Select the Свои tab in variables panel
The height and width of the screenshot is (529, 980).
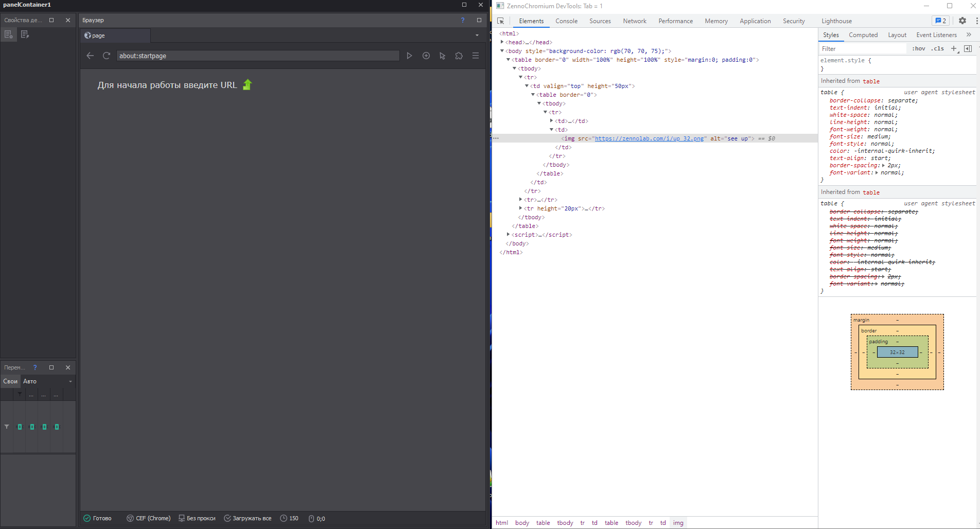click(10, 381)
